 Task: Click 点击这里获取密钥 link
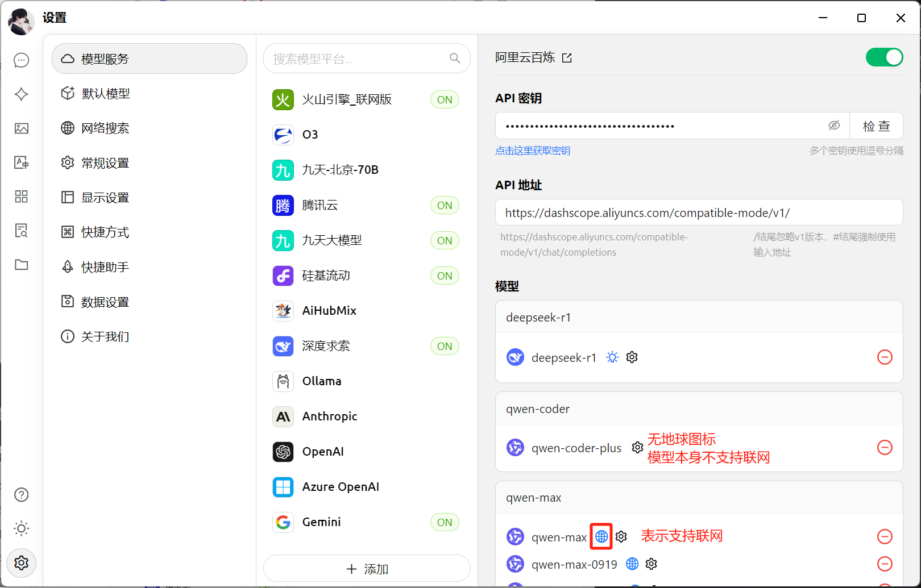pos(533,151)
